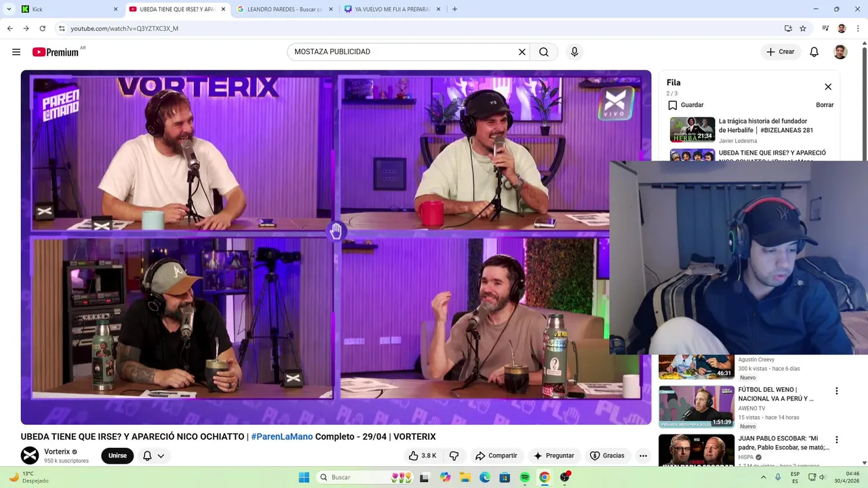This screenshot has width=868, height=488.
Task: Open the Crear upload menu
Action: pyautogui.click(x=781, y=52)
